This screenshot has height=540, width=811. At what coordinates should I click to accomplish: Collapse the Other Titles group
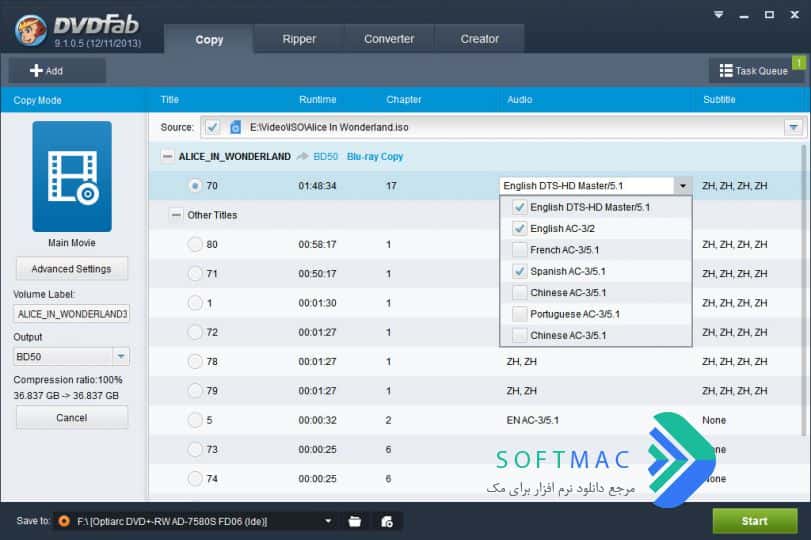[176, 215]
